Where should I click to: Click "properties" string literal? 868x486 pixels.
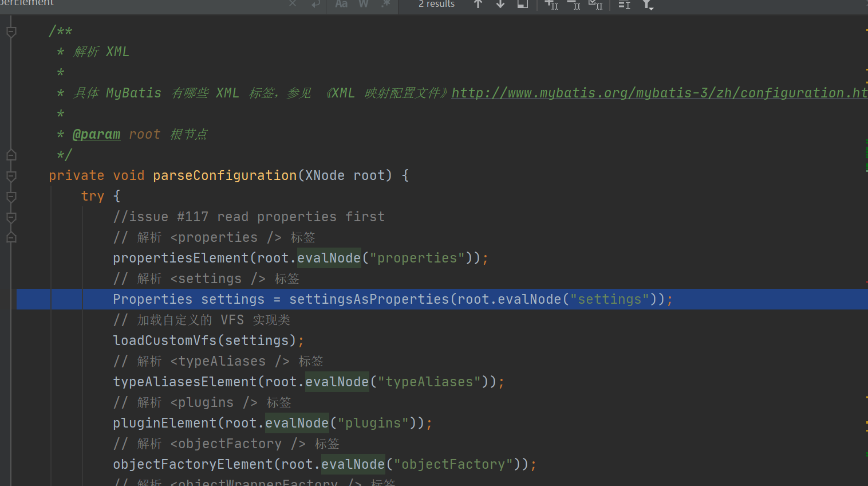tap(417, 258)
